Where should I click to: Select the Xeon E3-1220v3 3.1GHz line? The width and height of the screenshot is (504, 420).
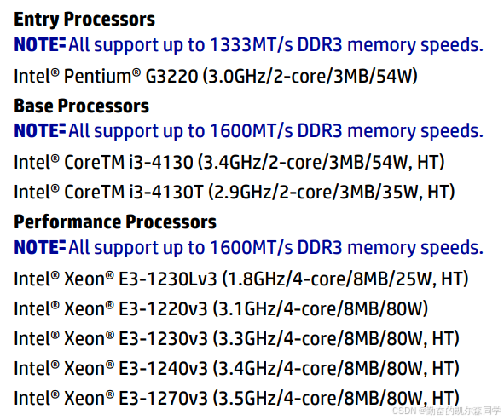tap(221, 308)
